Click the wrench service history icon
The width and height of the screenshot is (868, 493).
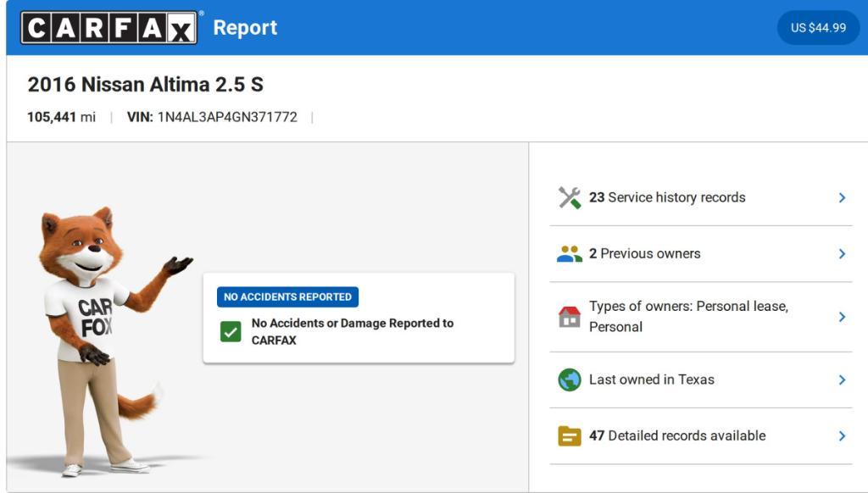(x=570, y=197)
